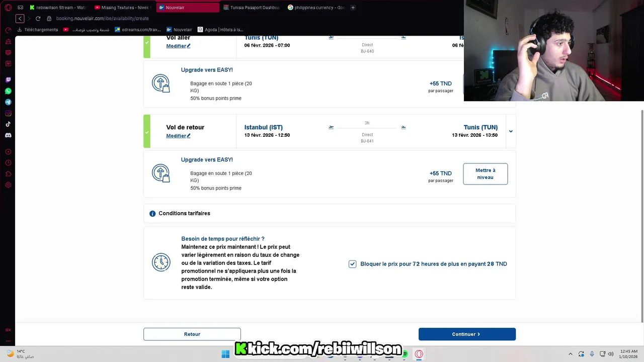Expand Conditions tarifaires section
Viewport: 644px width, 362px height.
330,214
